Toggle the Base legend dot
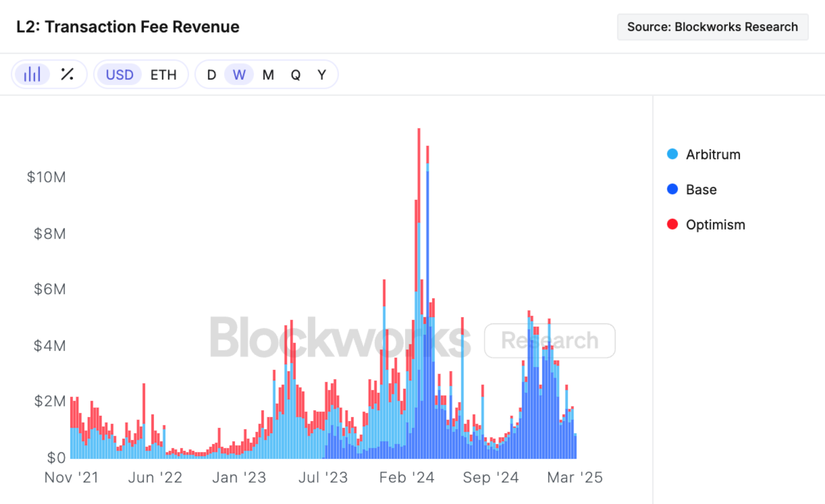Image resolution: width=825 pixels, height=504 pixels. tap(672, 189)
